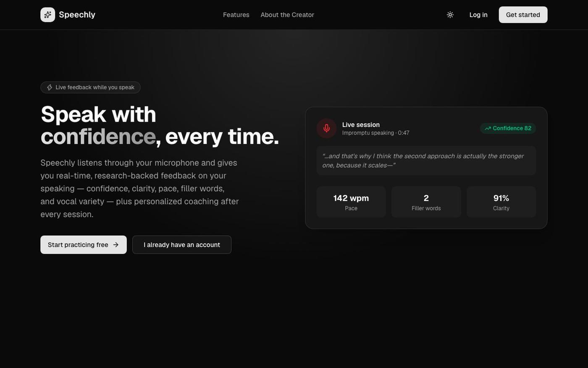Click I already have an account button
This screenshot has width=588, height=368.
click(182, 245)
